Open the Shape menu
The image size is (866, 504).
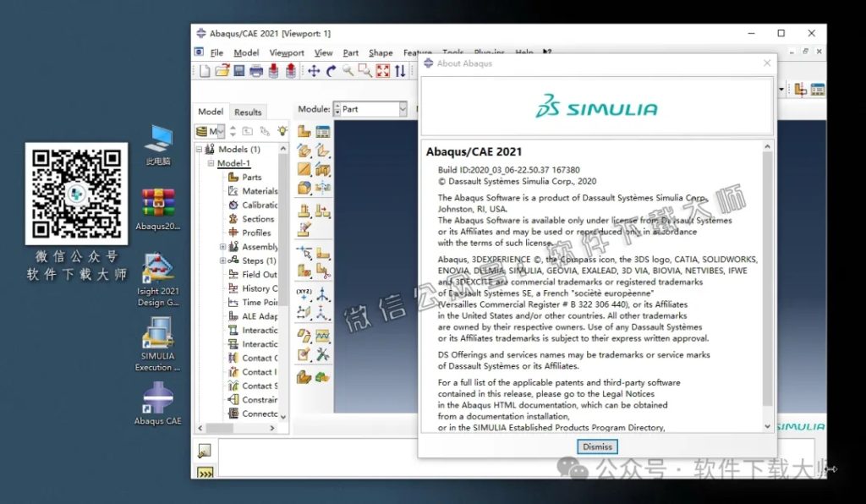click(x=380, y=52)
